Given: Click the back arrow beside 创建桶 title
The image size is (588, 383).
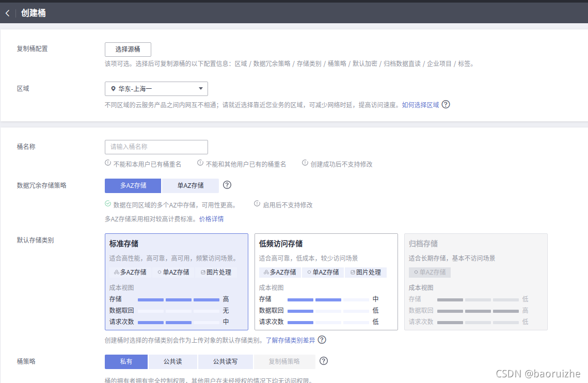Looking at the screenshot, I should [x=7, y=12].
